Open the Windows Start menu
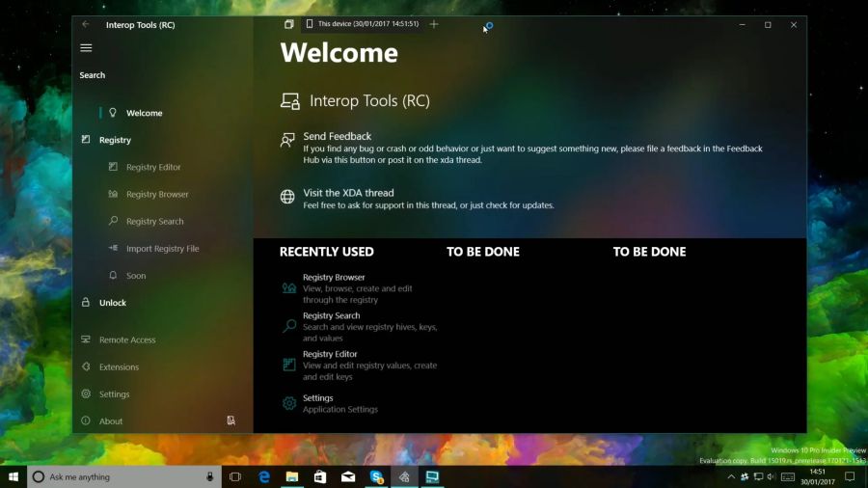868x488 pixels. [14, 477]
